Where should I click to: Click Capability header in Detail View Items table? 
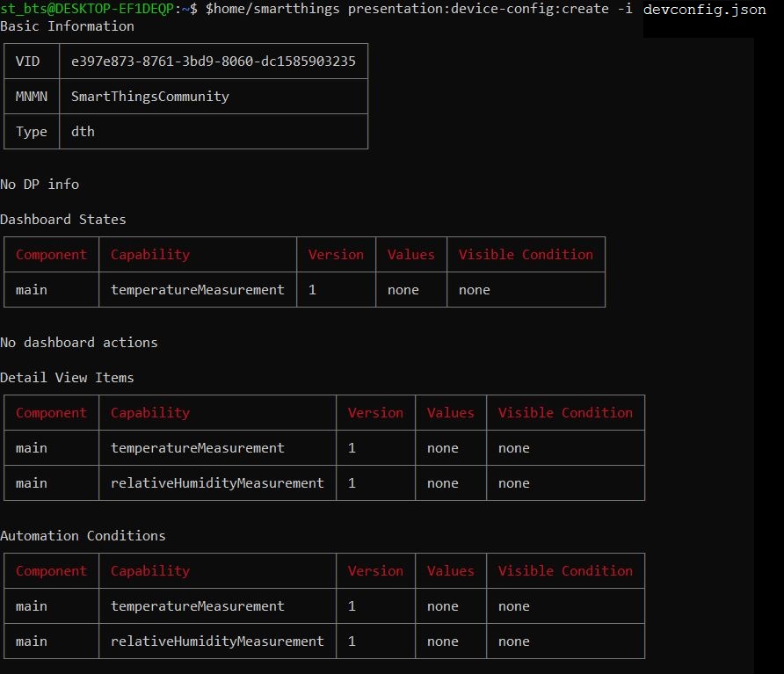point(150,412)
